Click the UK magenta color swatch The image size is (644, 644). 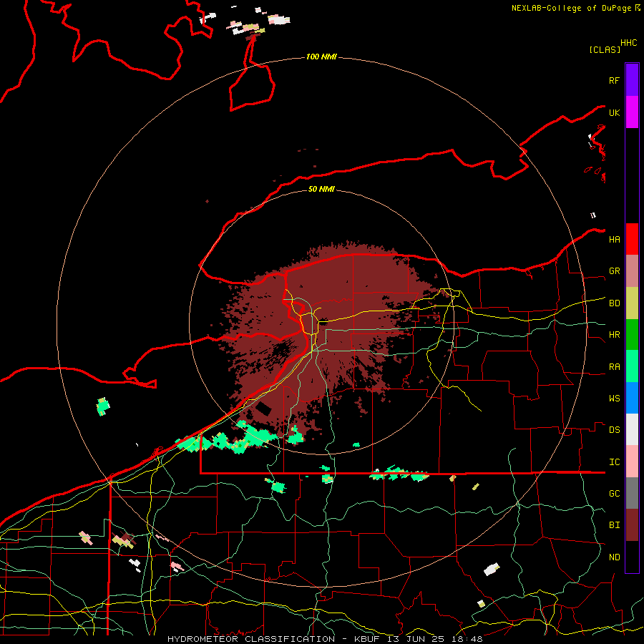click(632, 112)
